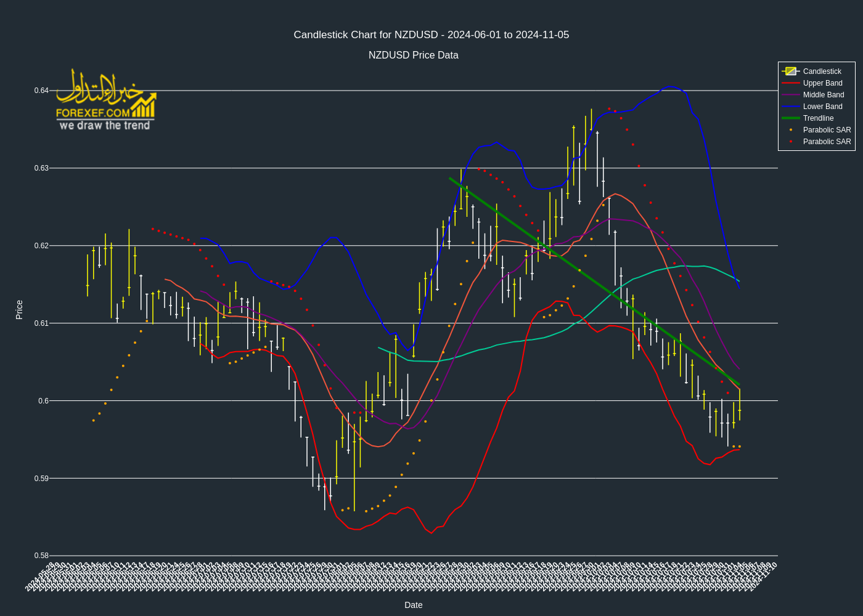This screenshot has width=863, height=616.
Task: Select the 'Price' y-axis label
Action: (19, 310)
